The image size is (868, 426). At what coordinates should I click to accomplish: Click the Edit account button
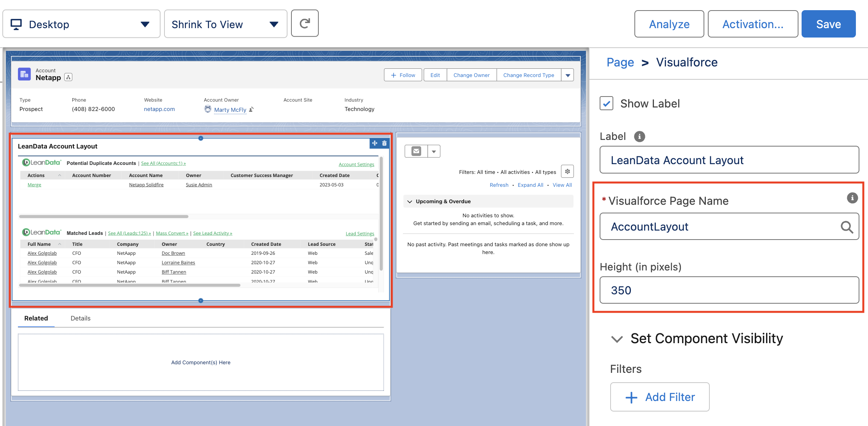435,75
